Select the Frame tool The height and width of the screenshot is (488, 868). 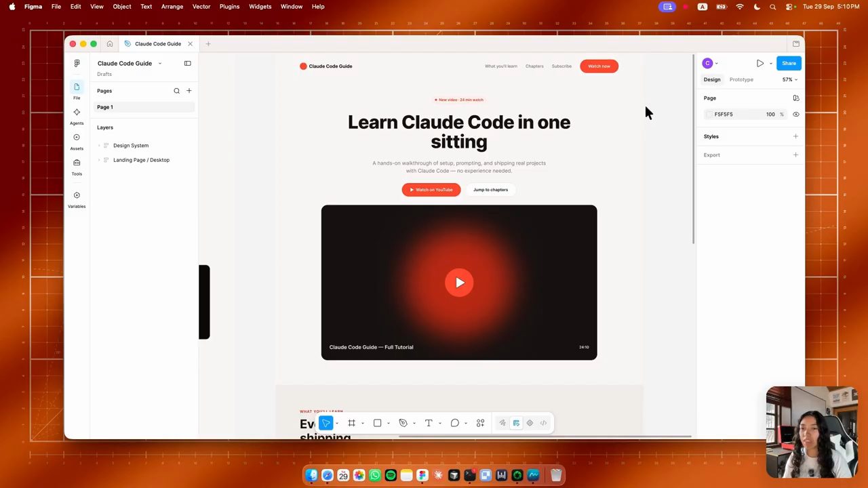351,423
